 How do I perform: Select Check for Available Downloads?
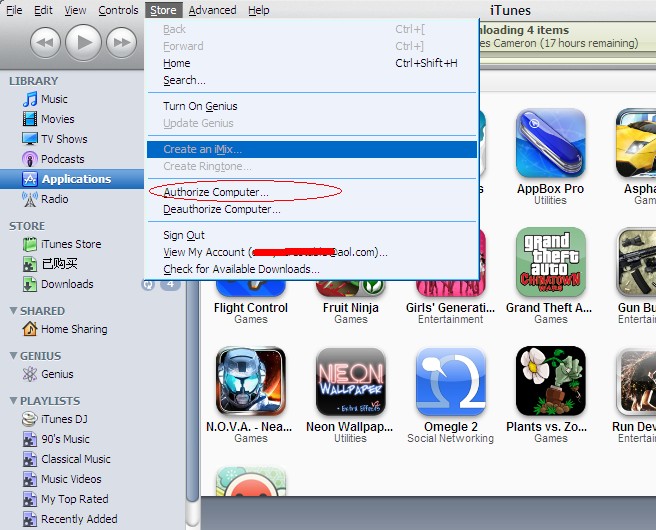(241, 269)
